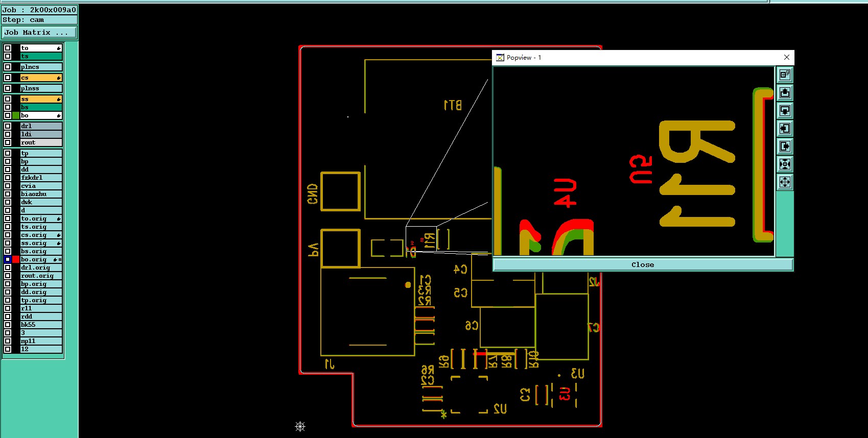Uncheck the active 'bo.orig' layer checkbox
Viewport: 868px width, 438px height.
tap(8, 259)
